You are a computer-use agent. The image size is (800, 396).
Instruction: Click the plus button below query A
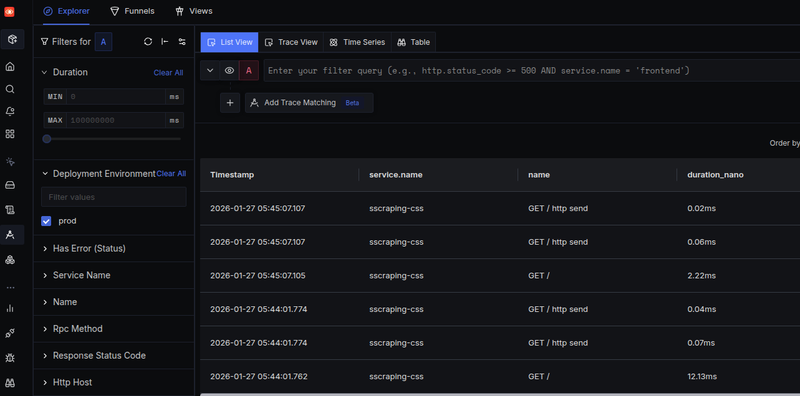(230, 103)
